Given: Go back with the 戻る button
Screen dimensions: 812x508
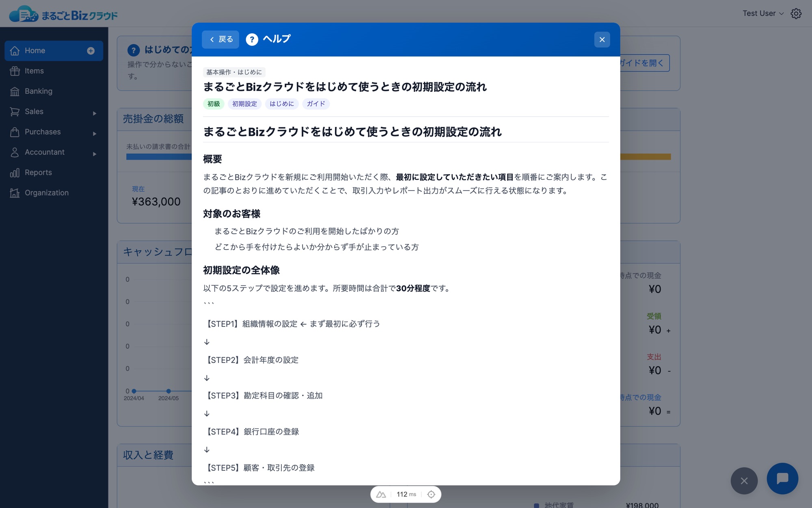Looking at the screenshot, I should 220,39.
